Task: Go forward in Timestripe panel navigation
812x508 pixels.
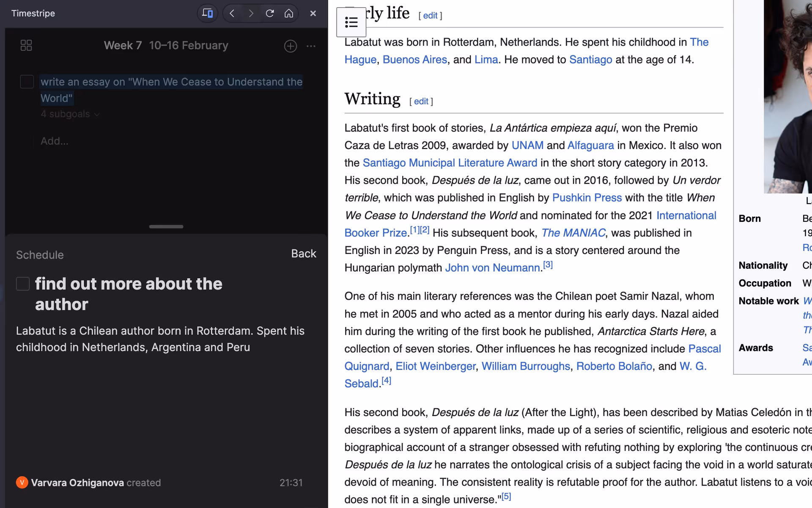Action: click(251, 13)
